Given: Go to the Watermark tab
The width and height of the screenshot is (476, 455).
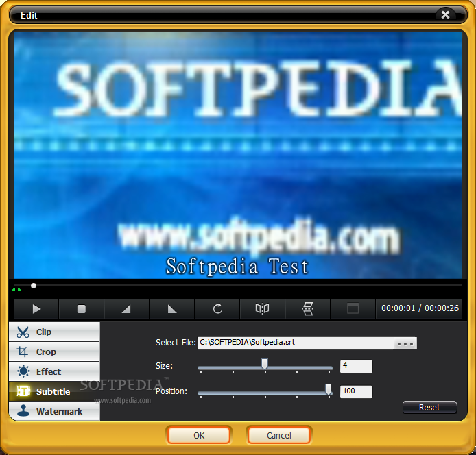Looking at the screenshot, I should tap(54, 411).
